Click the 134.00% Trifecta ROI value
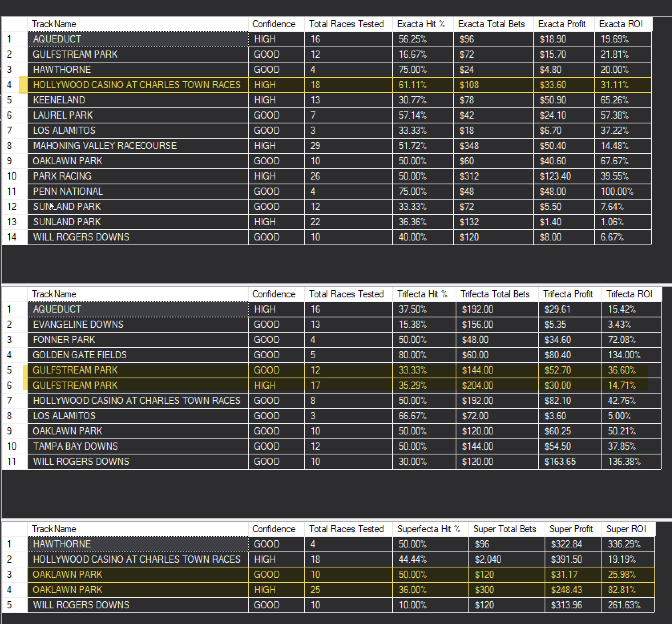The height and width of the screenshot is (624, 672). [x=632, y=355]
